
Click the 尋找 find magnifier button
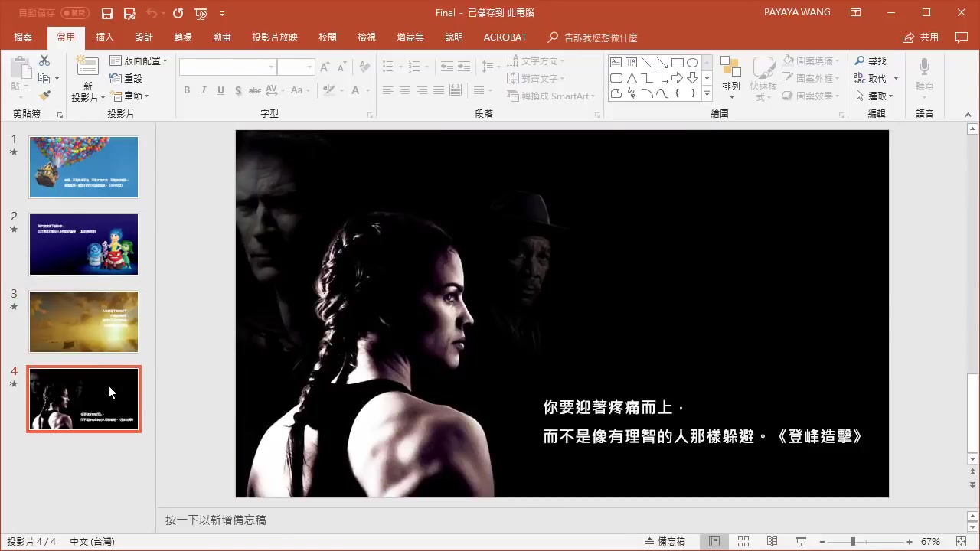tap(871, 60)
